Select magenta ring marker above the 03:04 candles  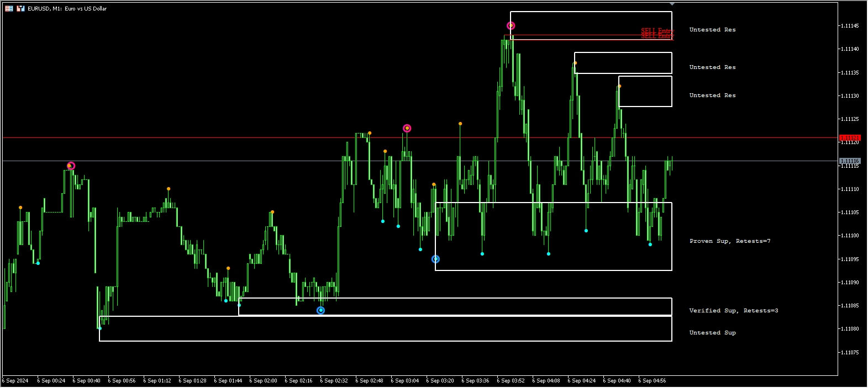point(407,128)
